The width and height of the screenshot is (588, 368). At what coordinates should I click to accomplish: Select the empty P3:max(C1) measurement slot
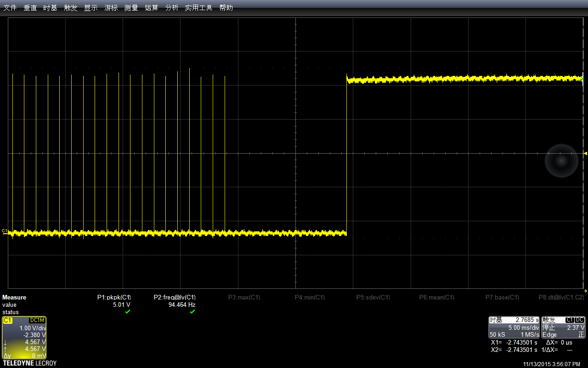[x=244, y=297]
